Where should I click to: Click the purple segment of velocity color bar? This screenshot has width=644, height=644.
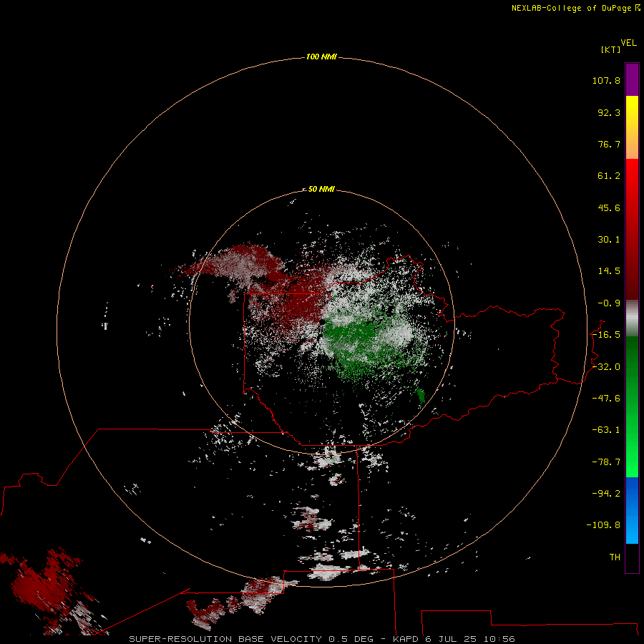632,80
